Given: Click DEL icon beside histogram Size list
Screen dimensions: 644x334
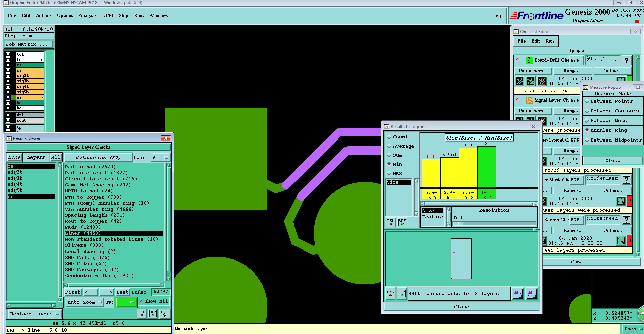Looking at the screenshot, I should pyautogui.click(x=391, y=223).
